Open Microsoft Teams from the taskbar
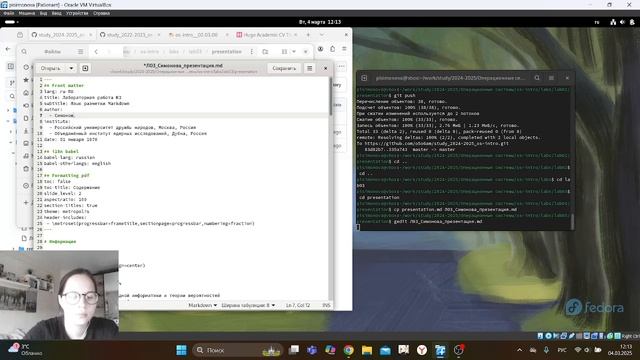Screen dimensions: 640x360 tap(312, 350)
